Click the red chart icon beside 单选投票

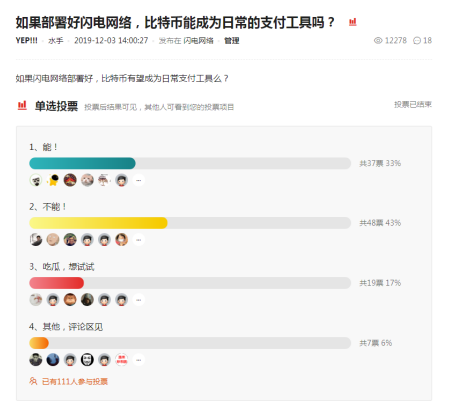click(x=22, y=106)
